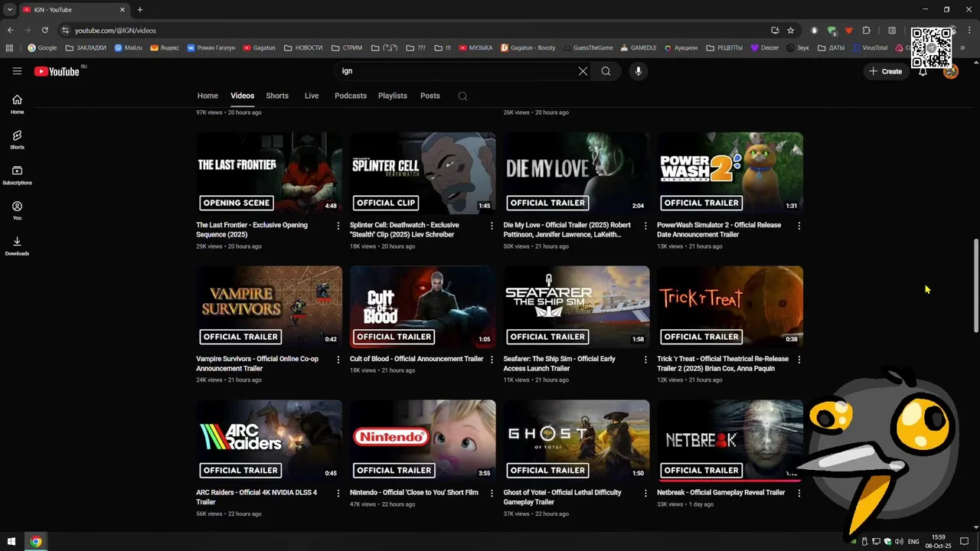980x551 pixels.
Task: Bookmark this page with star icon
Action: [791, 30]
